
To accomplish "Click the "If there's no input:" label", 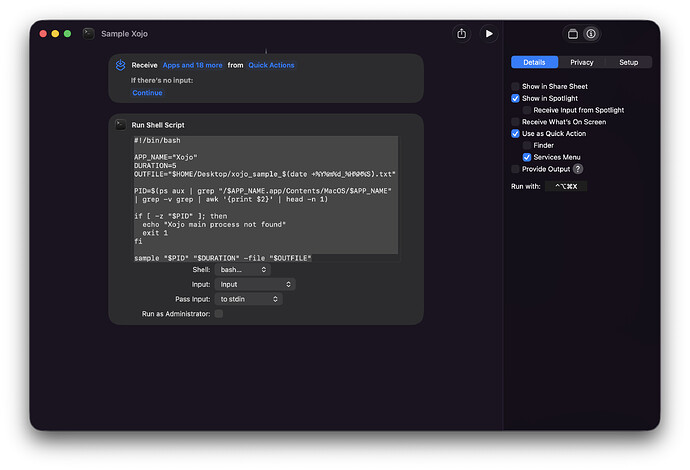I will [162, 81].
